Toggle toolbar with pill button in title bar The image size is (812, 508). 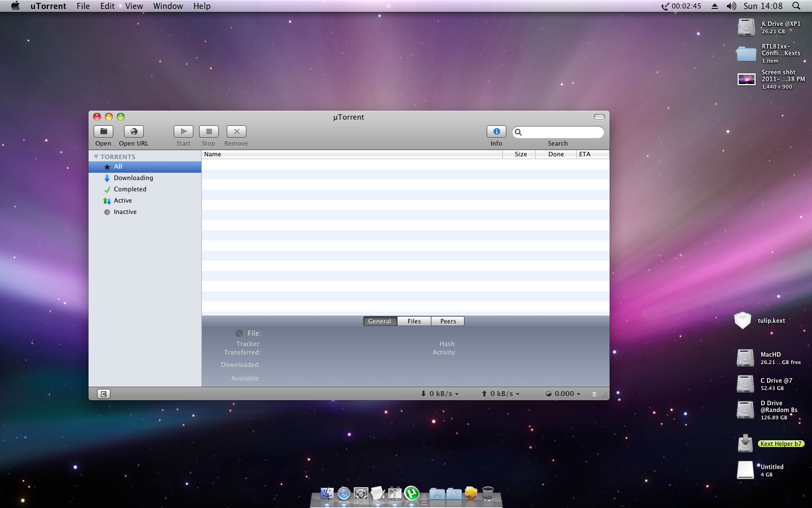coord(599,117)
